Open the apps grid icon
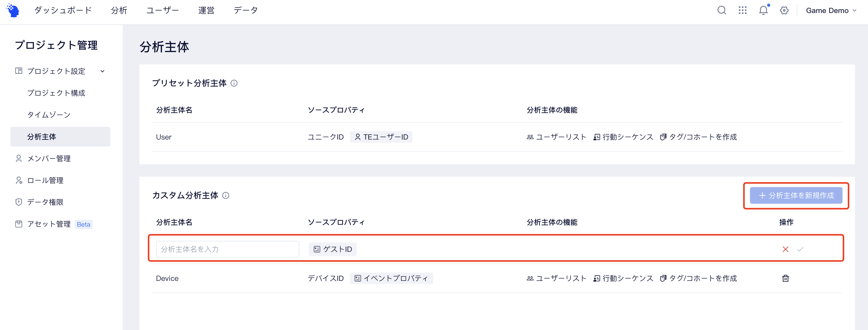The image size is (868, 330). coord(742,10)
